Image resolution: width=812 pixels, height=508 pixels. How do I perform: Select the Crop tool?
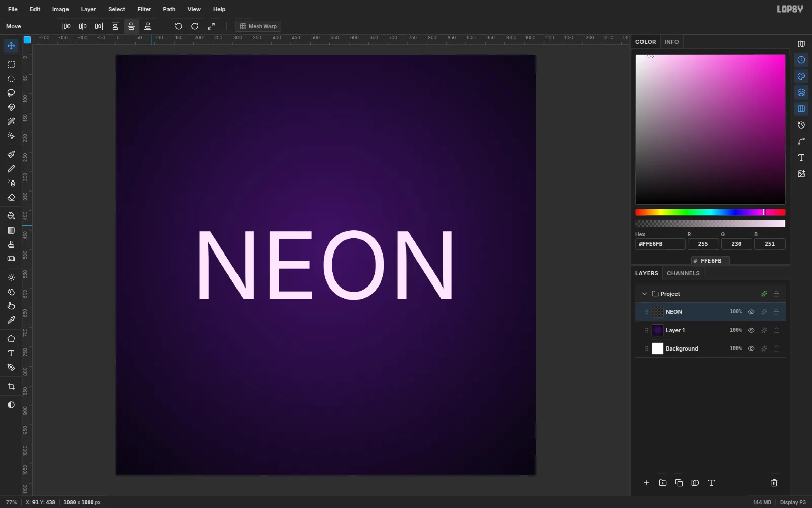(11, 386)
